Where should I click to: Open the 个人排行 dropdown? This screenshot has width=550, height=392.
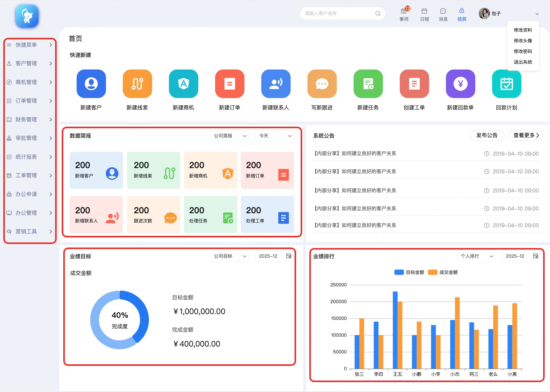click(476, 256)
